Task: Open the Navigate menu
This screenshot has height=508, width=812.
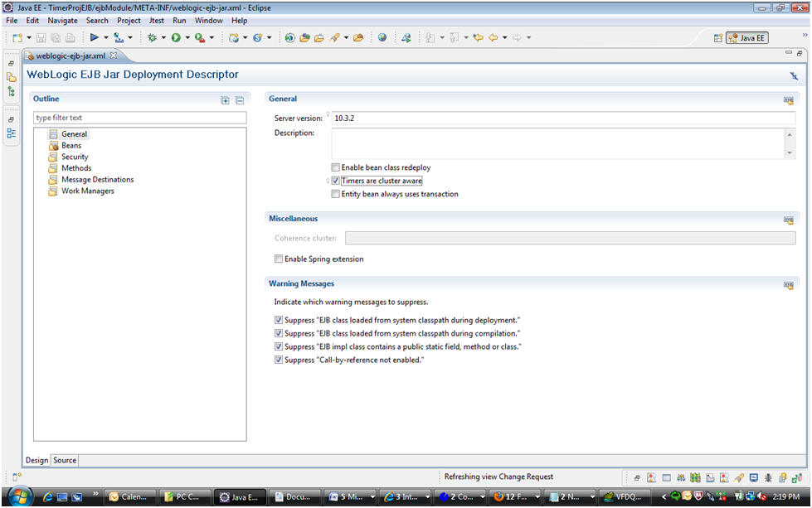Action: click(x=63, y=21)
